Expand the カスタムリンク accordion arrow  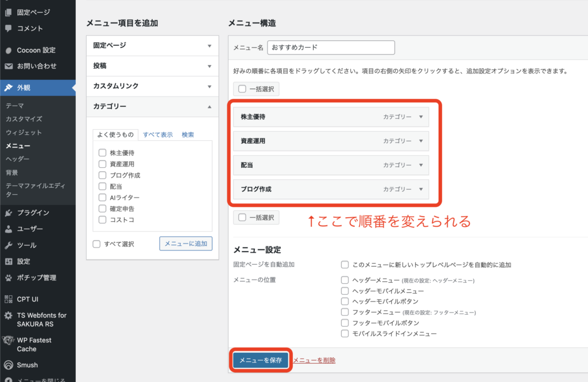(210, 86)
